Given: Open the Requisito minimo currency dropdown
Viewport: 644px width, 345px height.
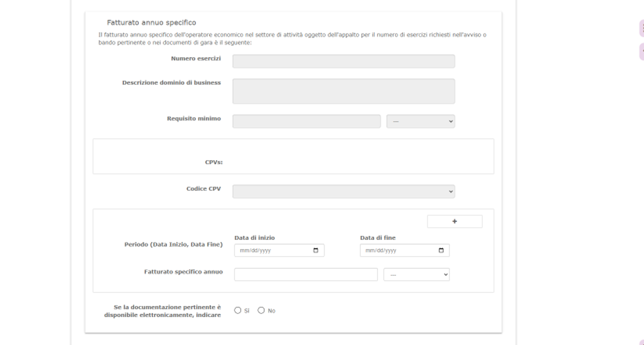Looking at the screenshot, I should [x=421, y=121].
